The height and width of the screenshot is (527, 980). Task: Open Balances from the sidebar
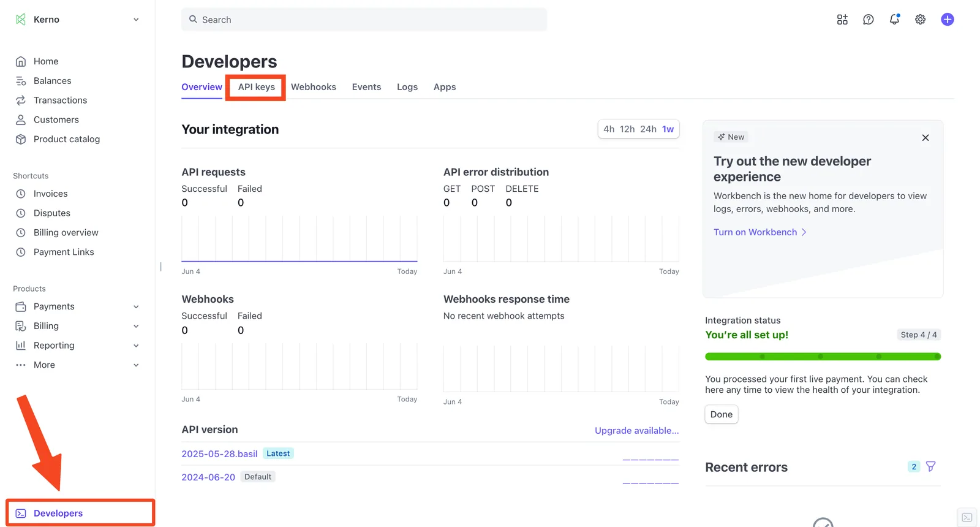pyautogui.click(x=52, y=81)
